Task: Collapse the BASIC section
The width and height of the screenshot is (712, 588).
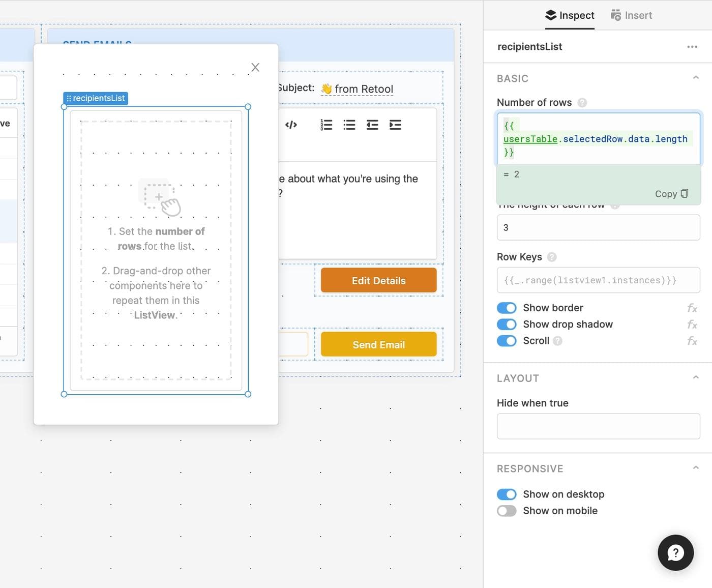Action: (x=696, y=78)
